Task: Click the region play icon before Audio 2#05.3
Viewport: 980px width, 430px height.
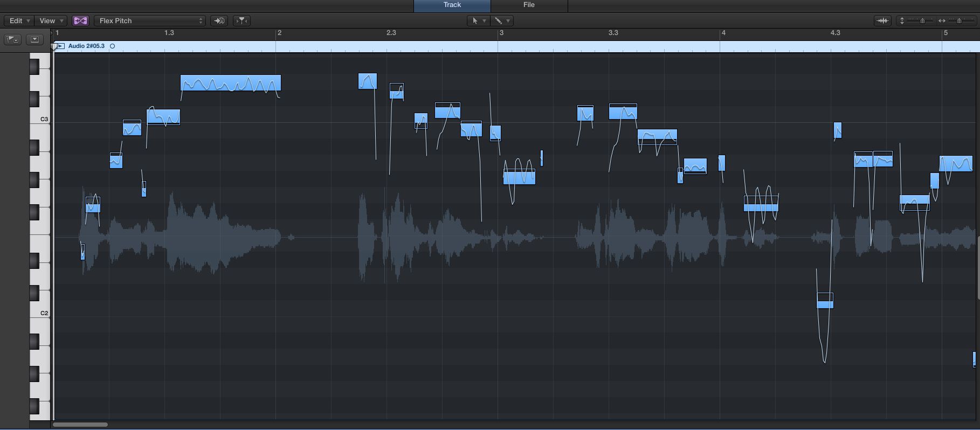Action: point(60,46)
